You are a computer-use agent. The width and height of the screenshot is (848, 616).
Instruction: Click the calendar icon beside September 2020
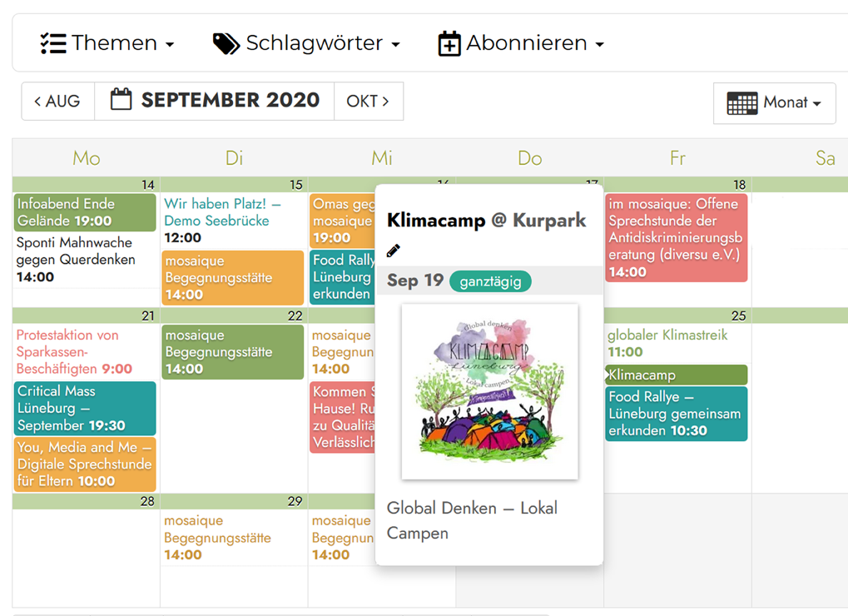(121, 101)
